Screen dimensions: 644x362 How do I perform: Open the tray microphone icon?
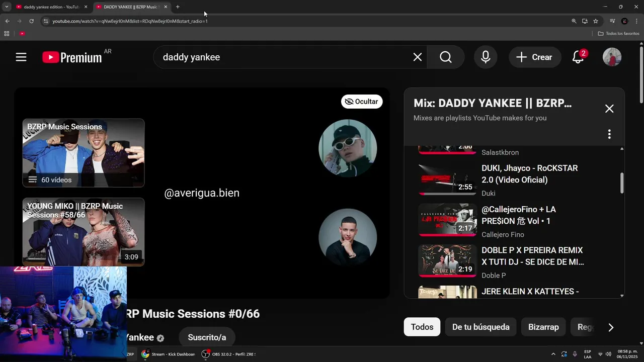click(x=575, y=354)
